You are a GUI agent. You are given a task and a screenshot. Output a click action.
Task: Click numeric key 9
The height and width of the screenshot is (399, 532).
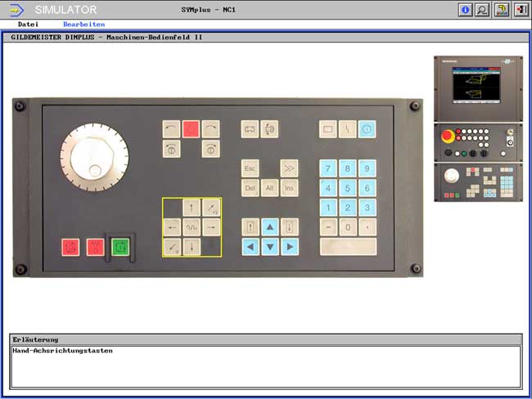(367, 168)
